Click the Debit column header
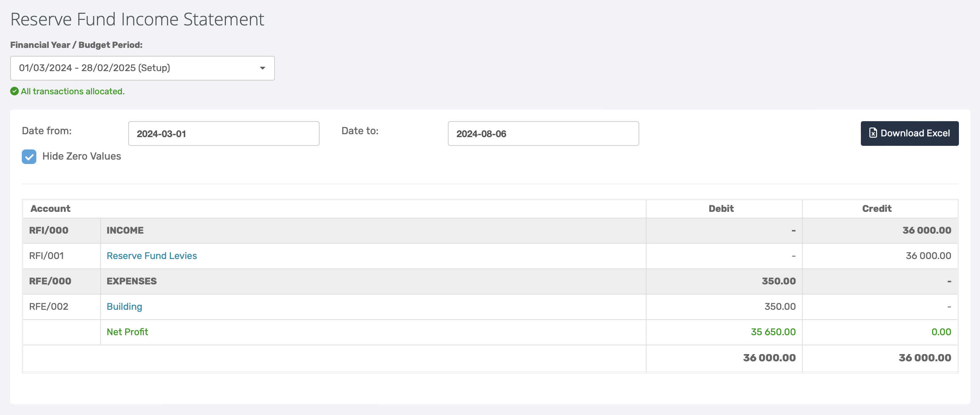Image resolution: width=980 pixels, height=415 pixels. 721,209
